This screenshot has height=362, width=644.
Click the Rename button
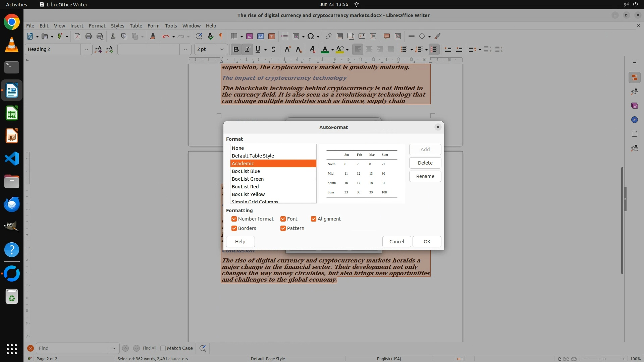tap(425, 176)
